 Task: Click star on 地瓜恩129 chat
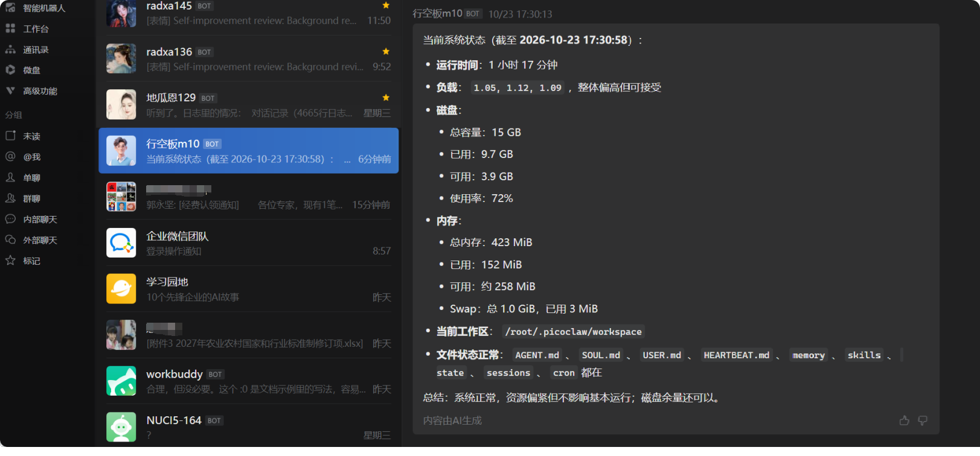(386, 97)
